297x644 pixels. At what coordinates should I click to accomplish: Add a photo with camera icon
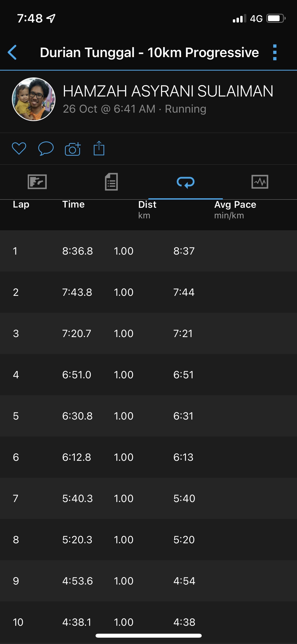73,149
